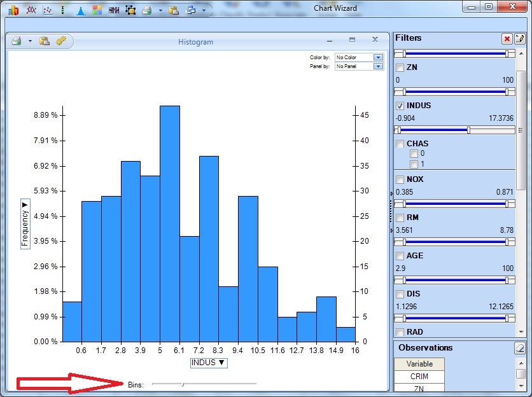532x397 pixels.
Task: Choose the line chart icon in the top toolbar
Action: 30,10
